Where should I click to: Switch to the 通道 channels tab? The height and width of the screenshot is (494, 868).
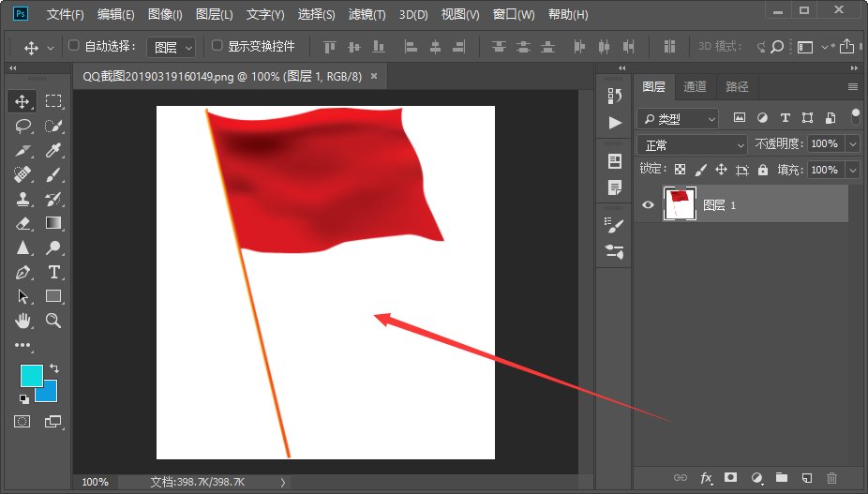tap(695, 86)
